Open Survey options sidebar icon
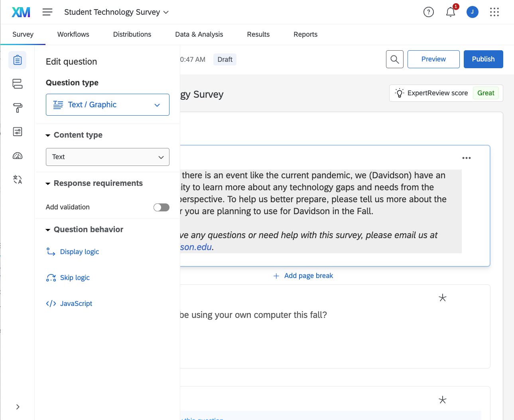 click(x=18, y=132)
